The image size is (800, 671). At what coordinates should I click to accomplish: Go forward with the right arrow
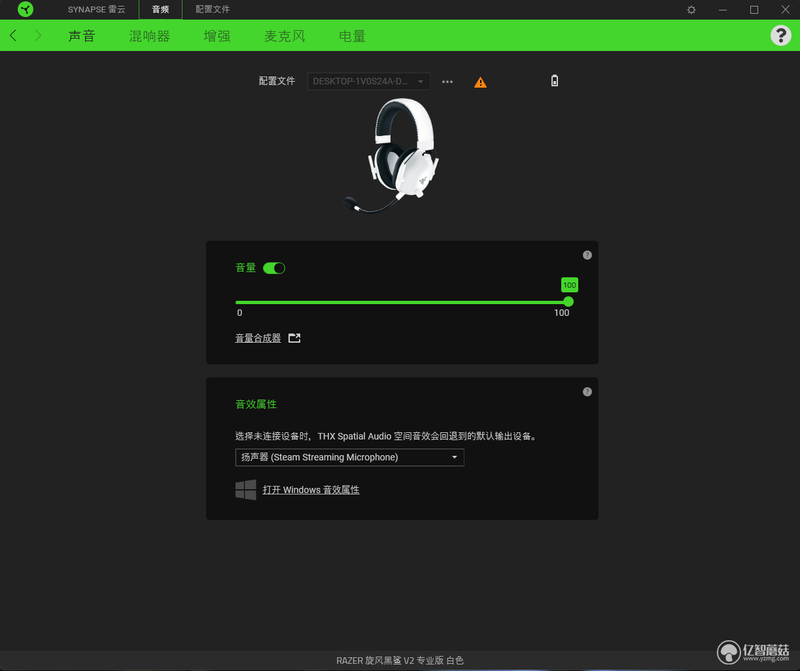coord(38,35)
